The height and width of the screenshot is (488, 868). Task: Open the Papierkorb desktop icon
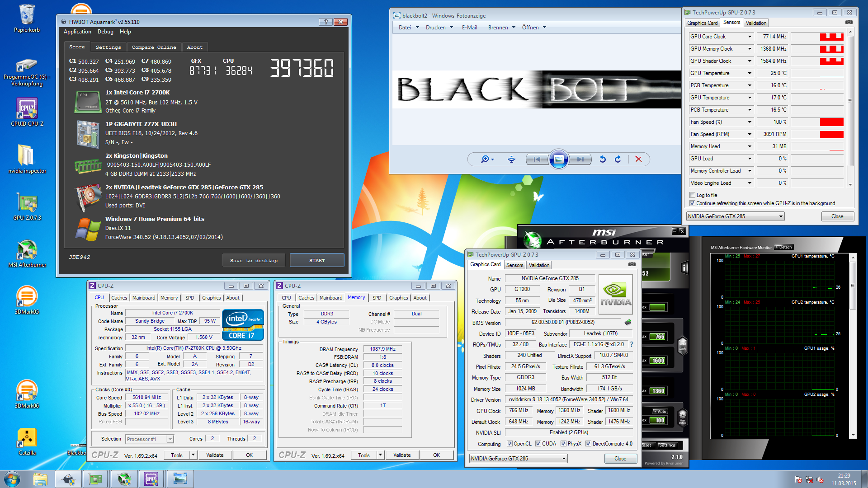27,18
